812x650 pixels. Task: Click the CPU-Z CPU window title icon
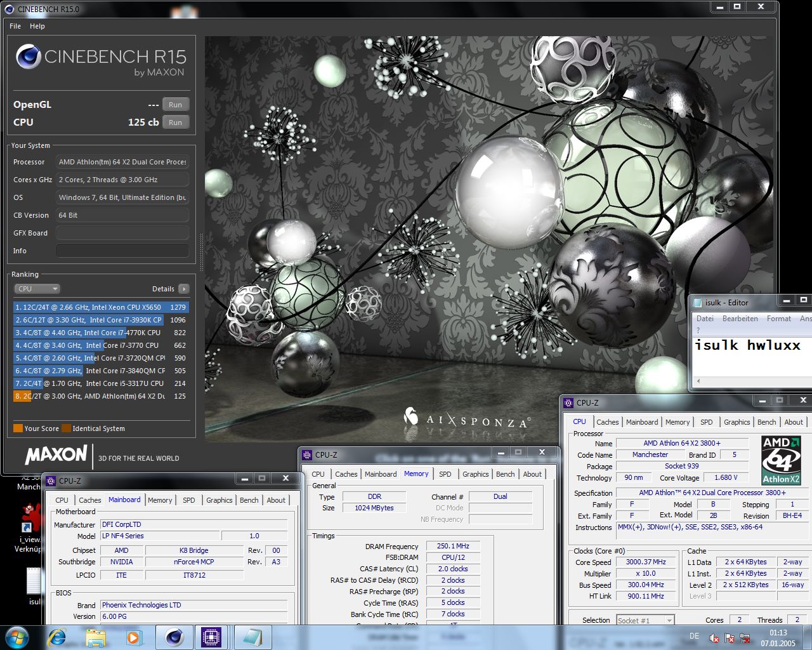[568, 402]
